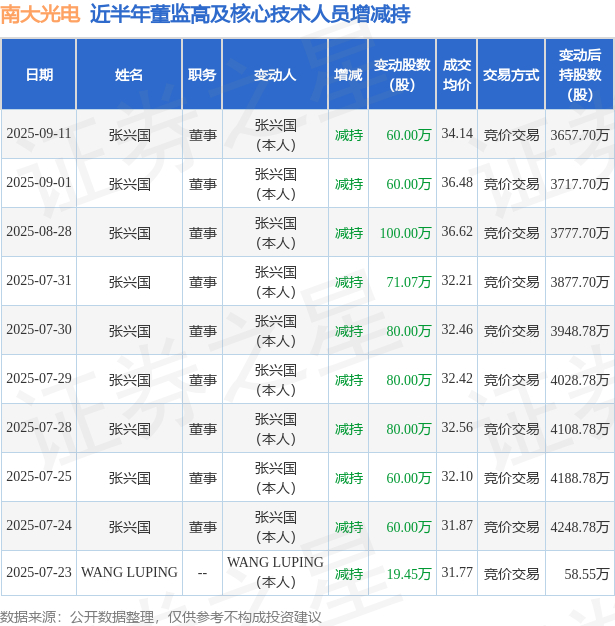Click average price 36.62
Viewport: 615px width, 626px height.
(457, 232)
